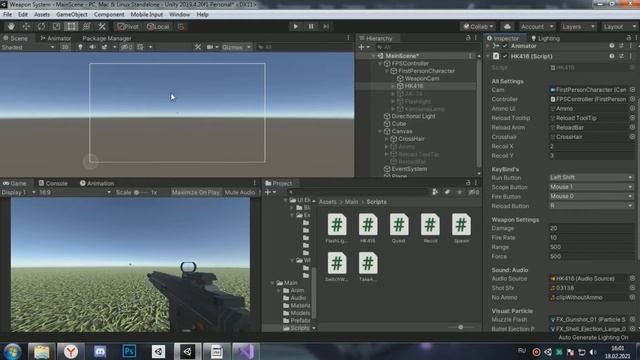This screenshot has width=640, height=360.
Task: Select CrossHair in Hierarchy
Action: [411, 139]
